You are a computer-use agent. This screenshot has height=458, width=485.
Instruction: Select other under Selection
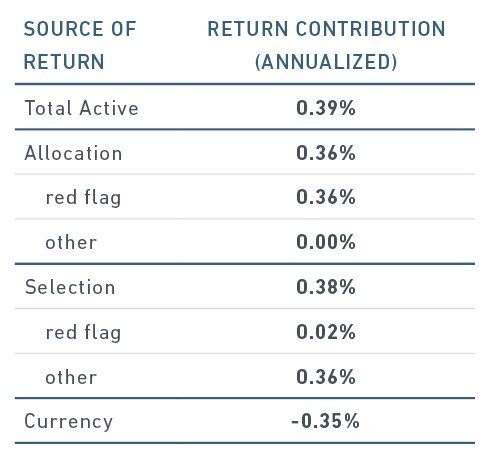[71, 377]
